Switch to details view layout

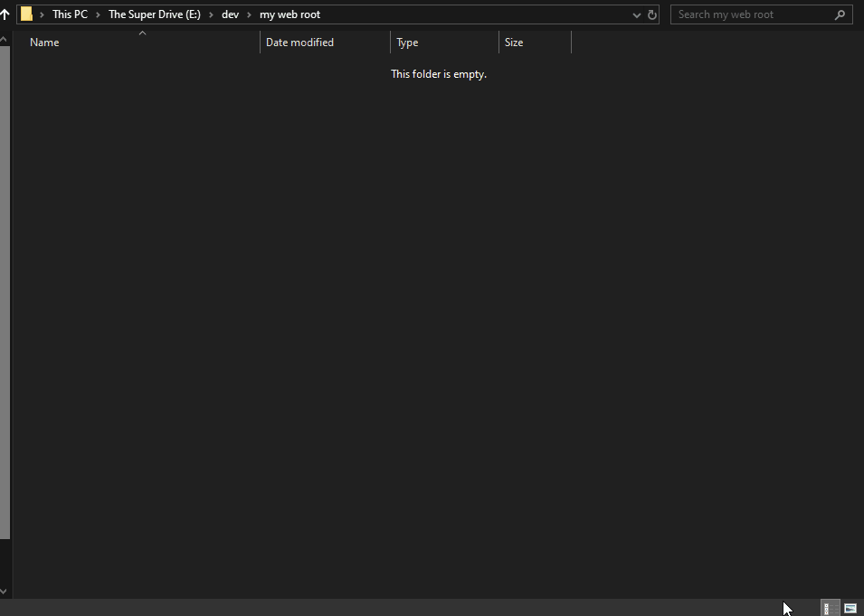(831, 608)
